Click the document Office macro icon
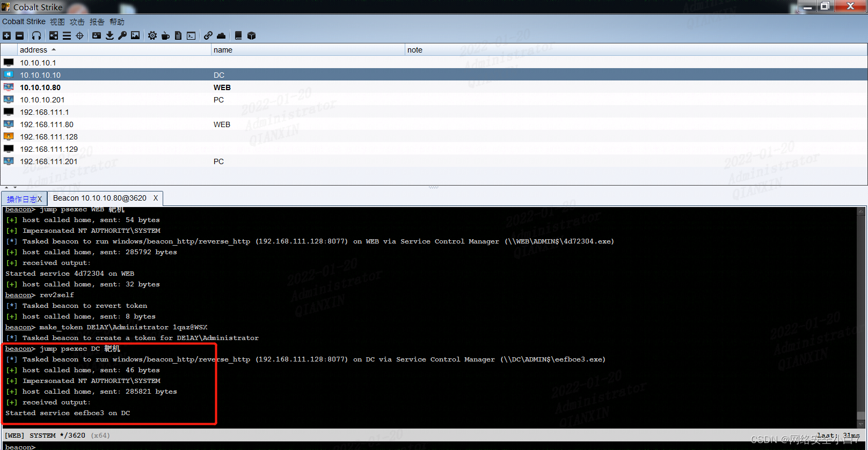Image resolution: width=868 pixels, height=450 pixels. coord(178,36)
